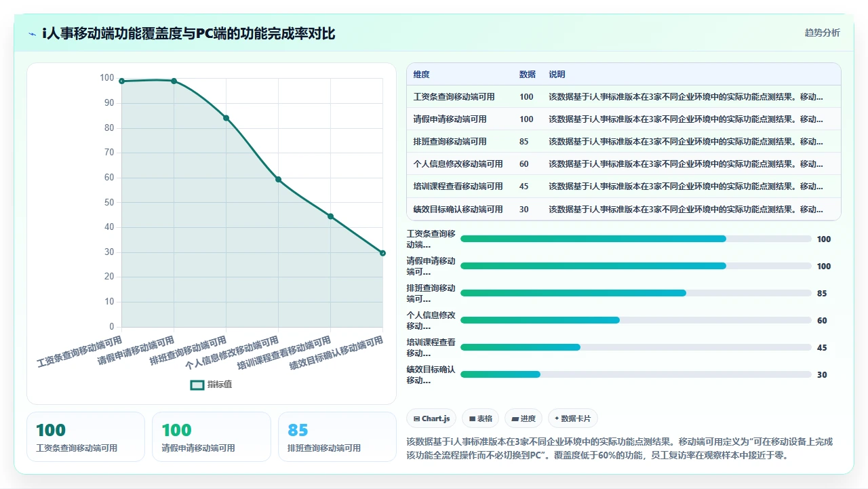Click the chart data point for 培训课程查看

331,216
